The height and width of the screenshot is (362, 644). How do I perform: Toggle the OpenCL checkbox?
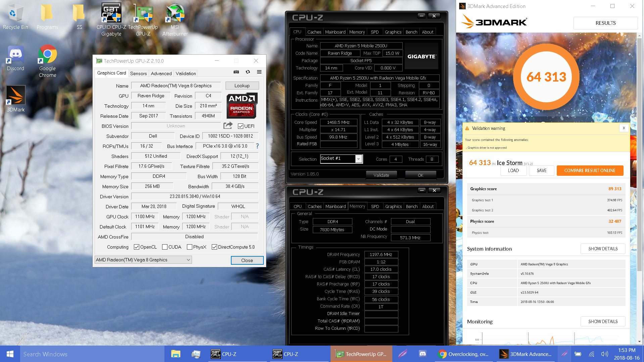tap(136, 247)
